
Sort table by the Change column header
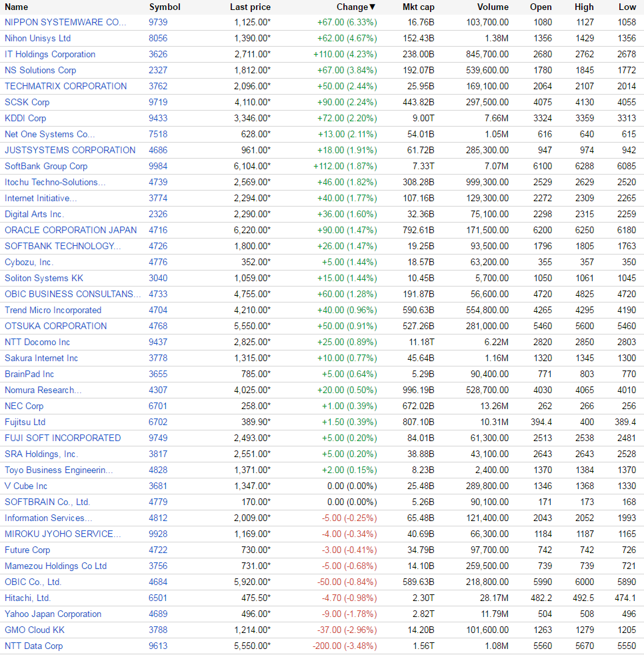(356, 7)
